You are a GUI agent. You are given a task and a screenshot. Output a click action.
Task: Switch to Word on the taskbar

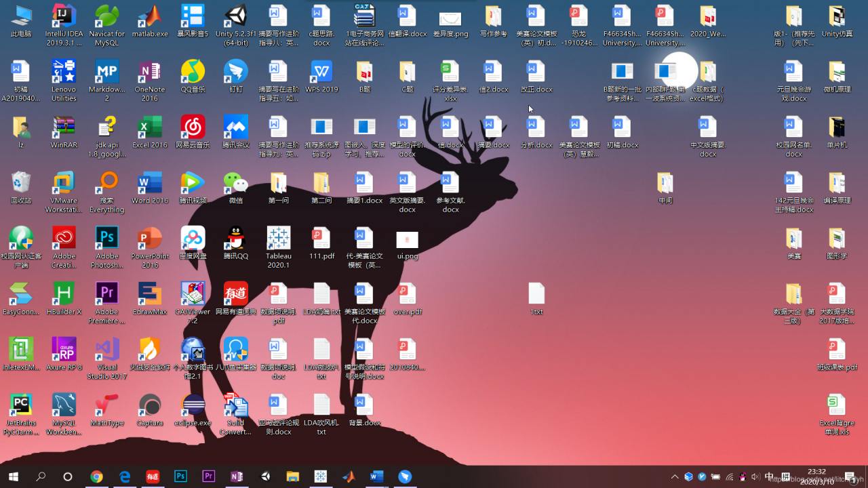coord(376,476)
